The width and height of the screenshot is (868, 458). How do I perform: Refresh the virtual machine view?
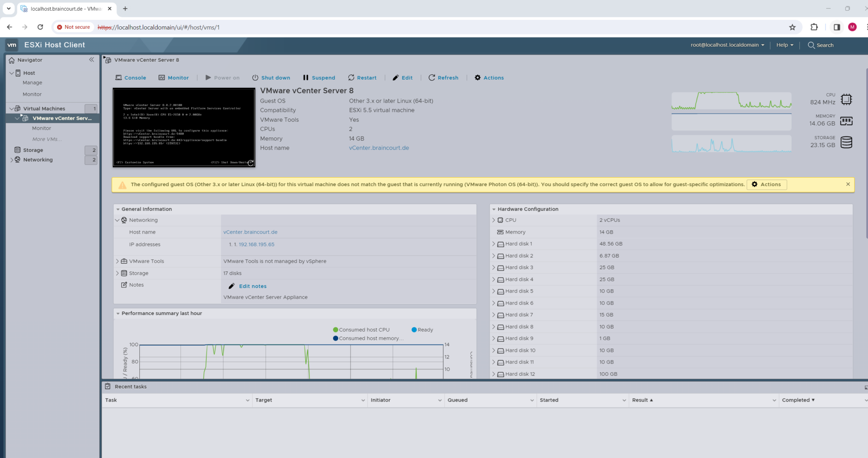tap(443, 78)
